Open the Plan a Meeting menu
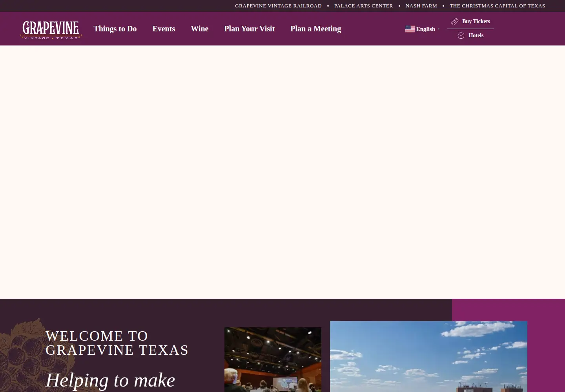Viewport: 565px width, 392px height. [x=316, y=29]
